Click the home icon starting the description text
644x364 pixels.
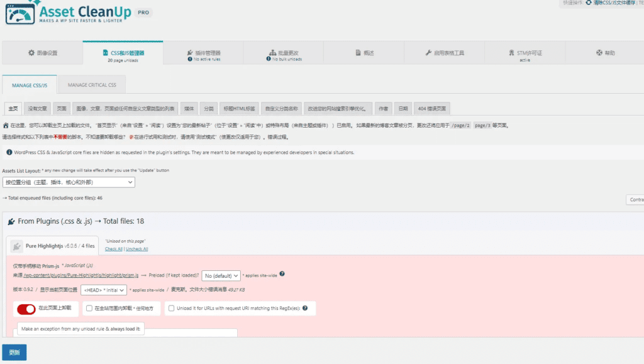[x=6, y=126]
